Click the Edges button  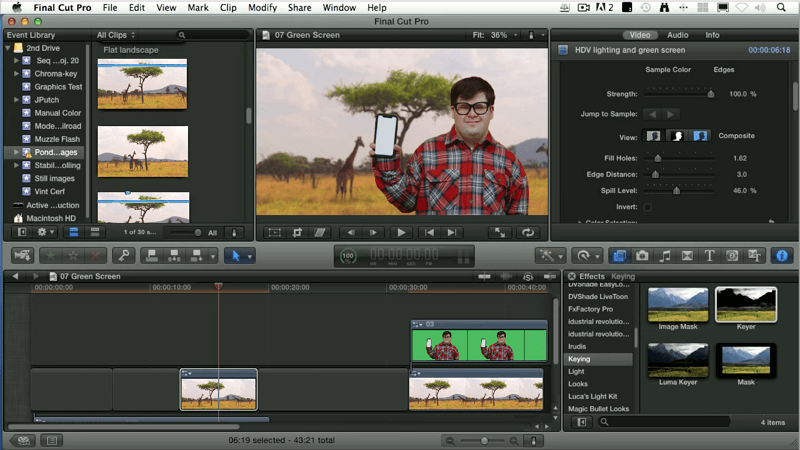pos(723,69)
